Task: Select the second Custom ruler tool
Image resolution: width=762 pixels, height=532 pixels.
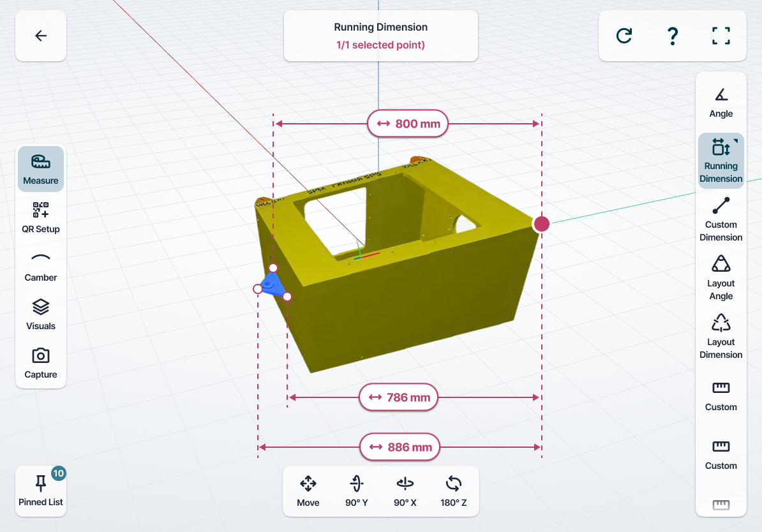Action: pos(721,455)
